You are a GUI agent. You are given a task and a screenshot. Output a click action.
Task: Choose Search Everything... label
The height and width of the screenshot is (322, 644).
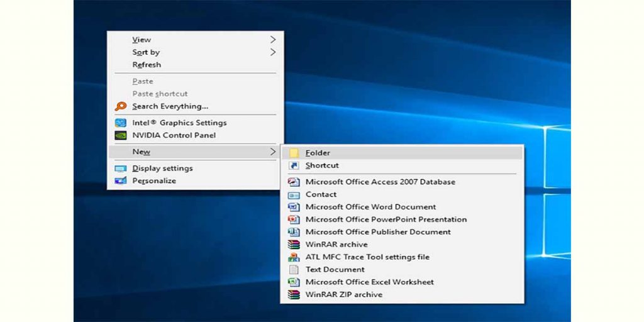(x=170, y=106)
